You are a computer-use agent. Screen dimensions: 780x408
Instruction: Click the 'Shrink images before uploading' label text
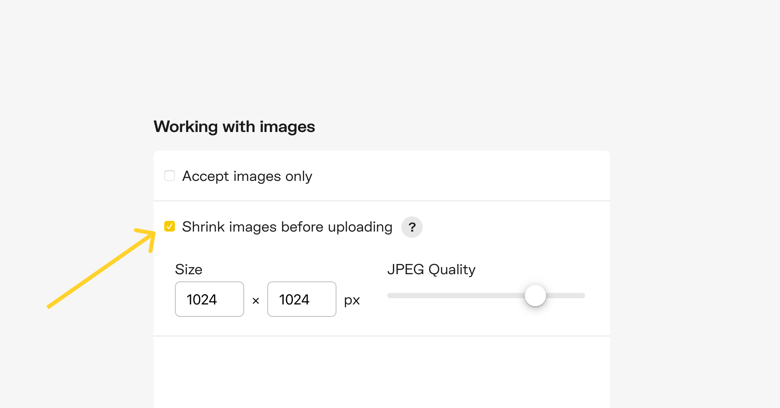coord(287,227)
